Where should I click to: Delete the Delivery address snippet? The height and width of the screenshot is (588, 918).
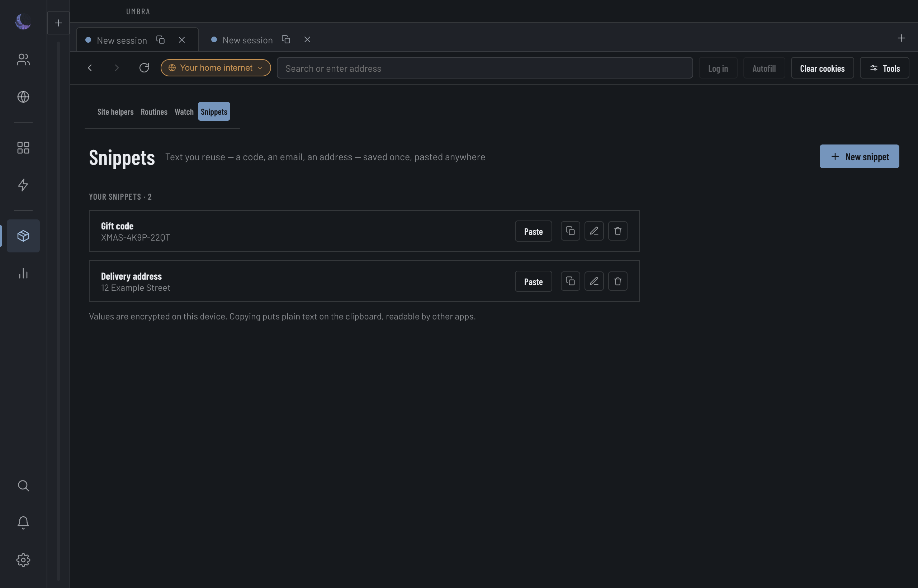point(618,281)
